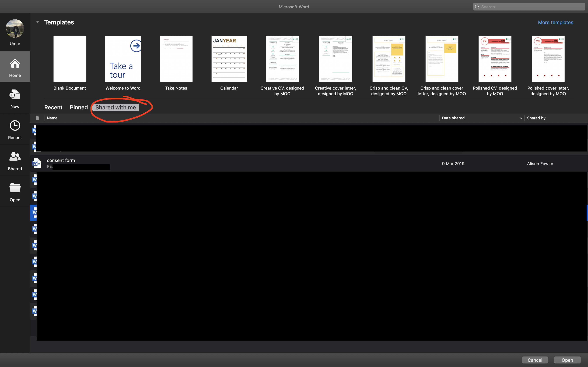This screenshot has height=367, width=588.
Task: Click the Shared by column header
Action: pos(536,118)
